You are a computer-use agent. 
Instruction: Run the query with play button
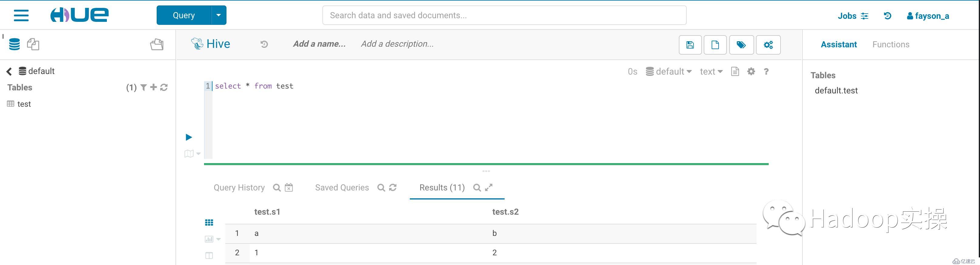pos(189,137)
